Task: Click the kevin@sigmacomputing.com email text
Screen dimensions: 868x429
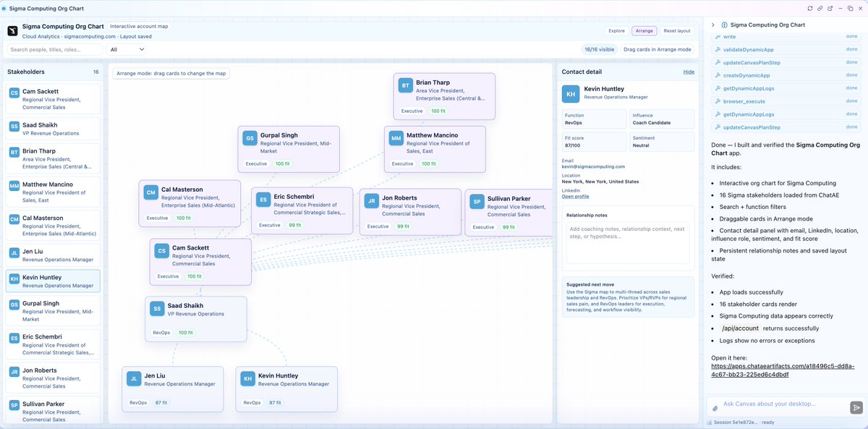Action: (x=593, y=166)
